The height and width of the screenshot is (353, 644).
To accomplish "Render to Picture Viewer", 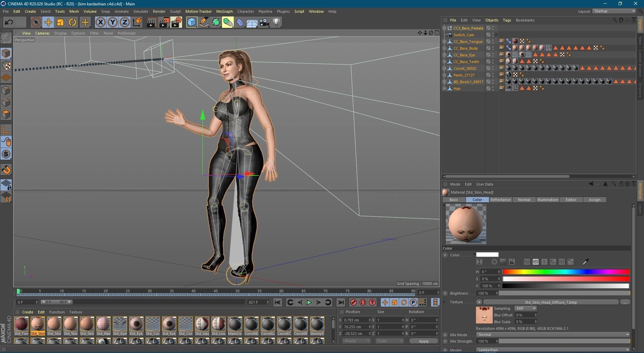I will tap(164, 22).
